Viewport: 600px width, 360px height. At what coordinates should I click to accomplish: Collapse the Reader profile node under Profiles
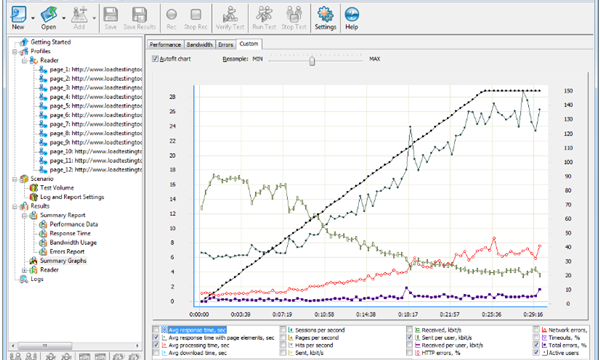coord(24,60)
